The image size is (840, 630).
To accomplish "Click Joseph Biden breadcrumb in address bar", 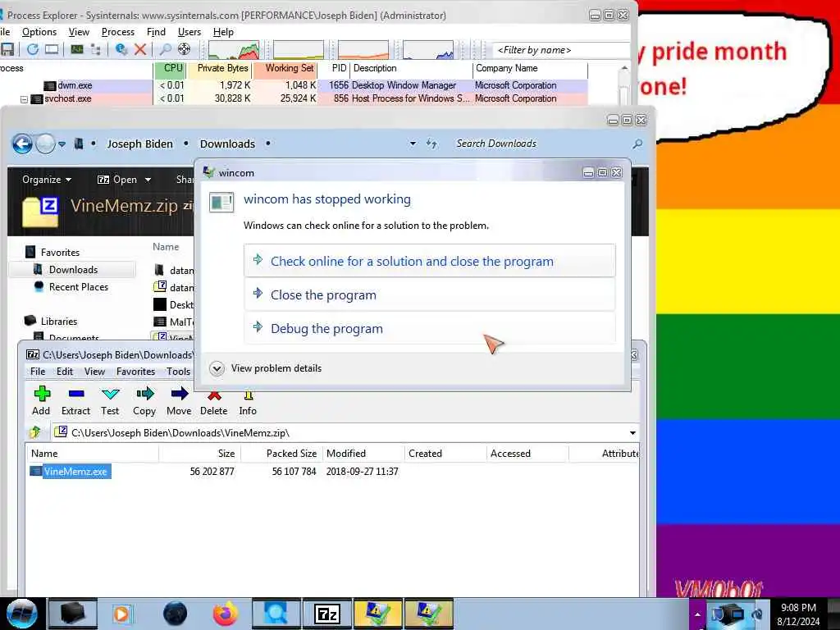I will click(139, 144).
